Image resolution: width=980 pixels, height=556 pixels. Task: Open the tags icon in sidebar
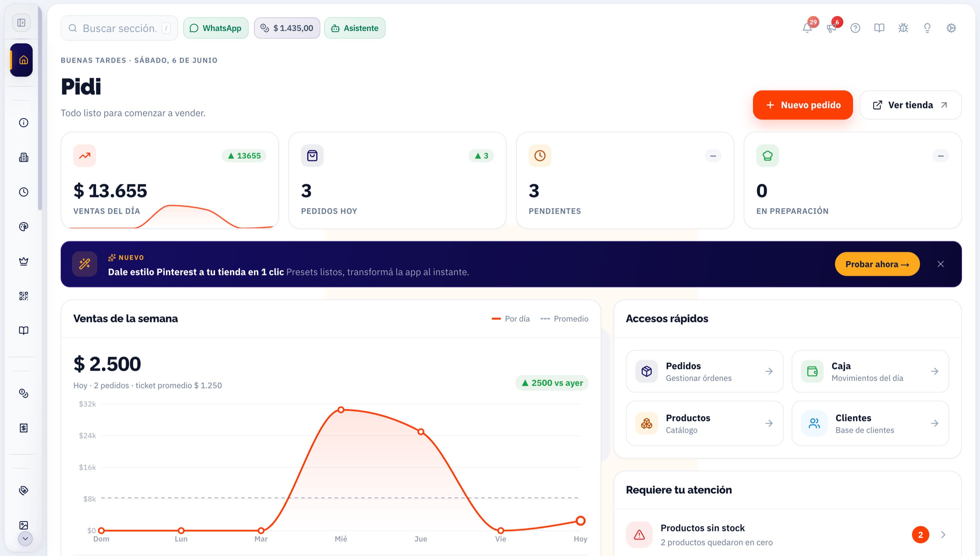coord(24,490)
